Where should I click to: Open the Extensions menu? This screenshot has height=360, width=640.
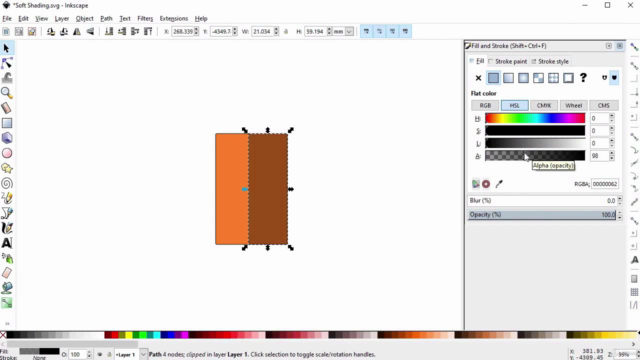[173, 18]
